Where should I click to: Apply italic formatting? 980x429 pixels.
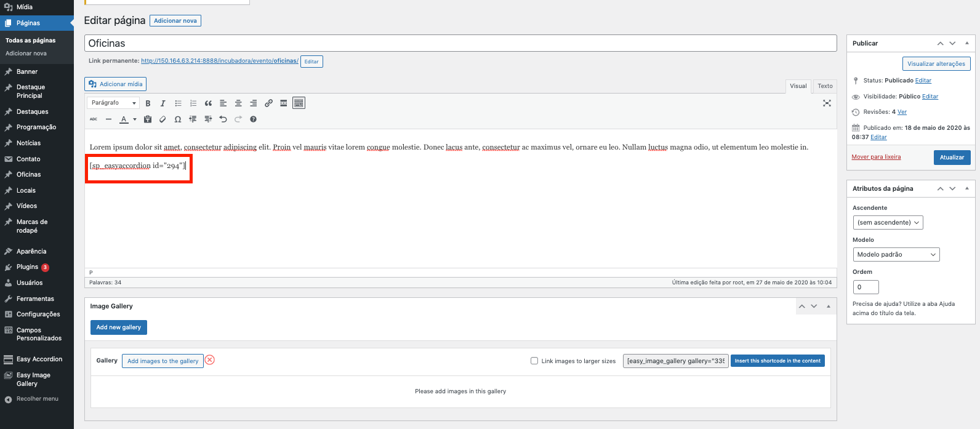click(163, 103)
